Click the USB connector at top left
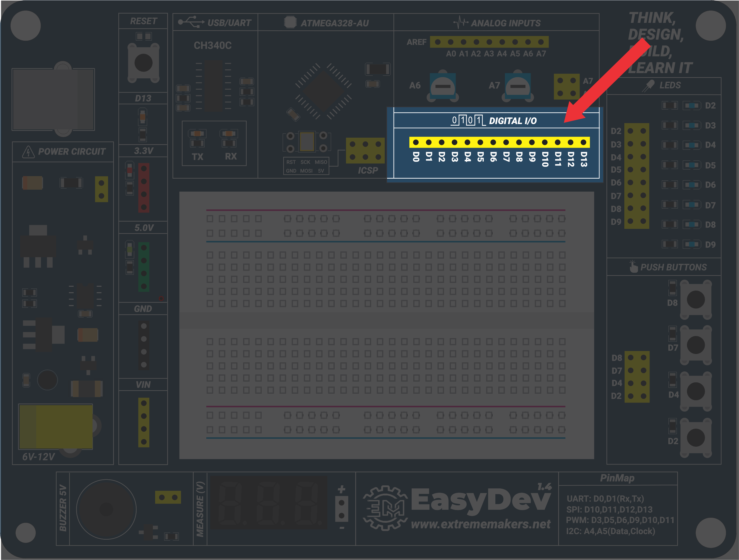 [x=54, y=99]
